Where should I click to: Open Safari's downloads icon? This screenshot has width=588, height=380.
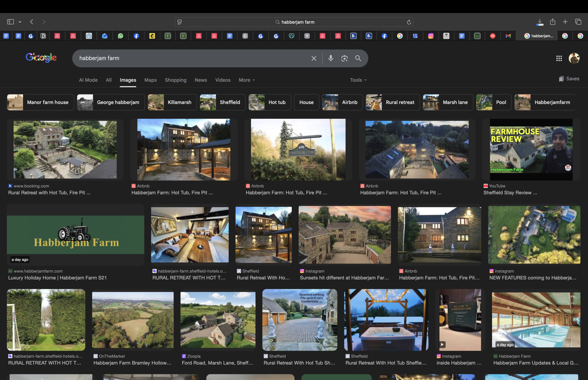tap(540, 22)
